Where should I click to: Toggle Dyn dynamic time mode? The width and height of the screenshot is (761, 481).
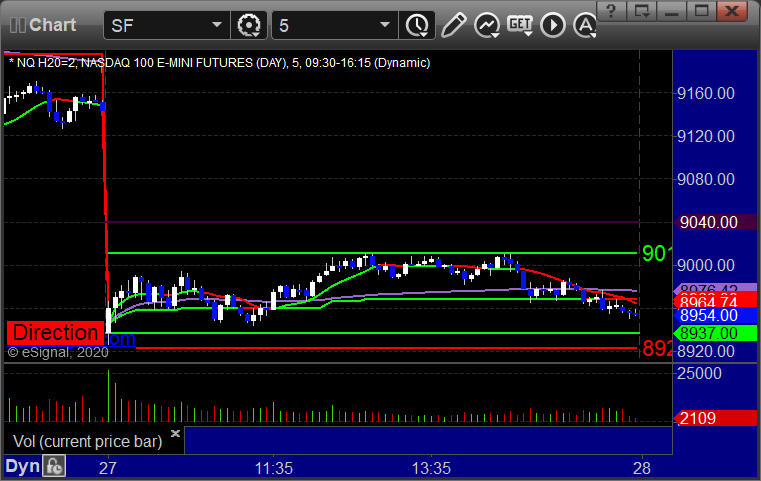coord(22,466)
